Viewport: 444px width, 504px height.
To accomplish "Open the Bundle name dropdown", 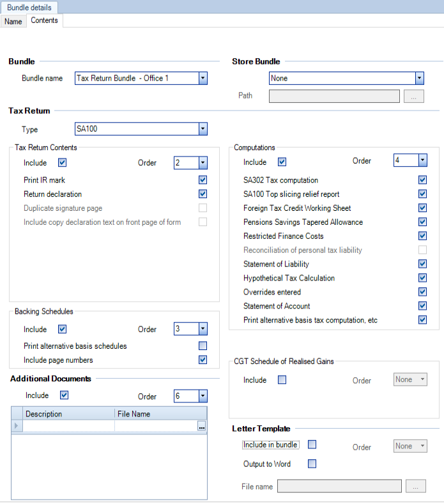I will [x=203, y=78].
